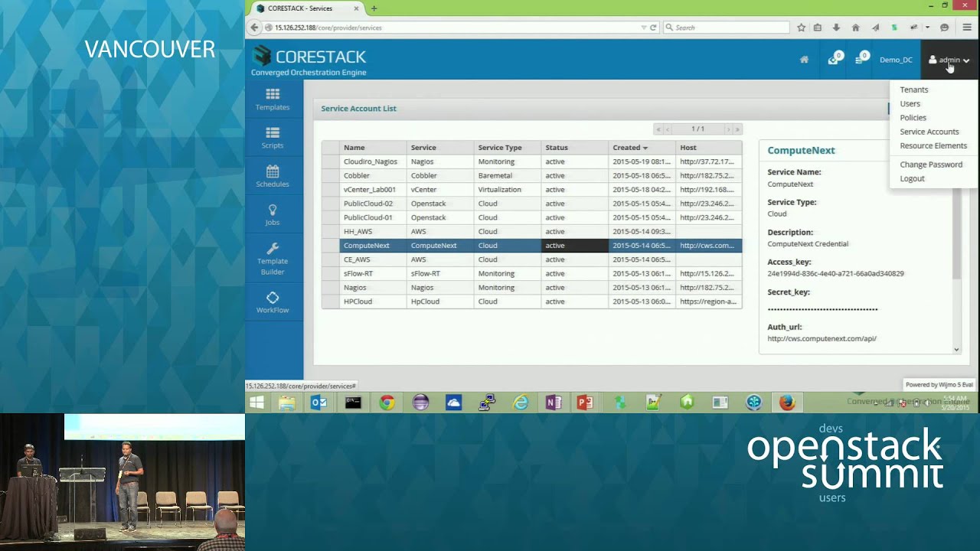Screen dimensions: 980x551
Task: Select the Cobbler service account row
Action: coord(531,176)
